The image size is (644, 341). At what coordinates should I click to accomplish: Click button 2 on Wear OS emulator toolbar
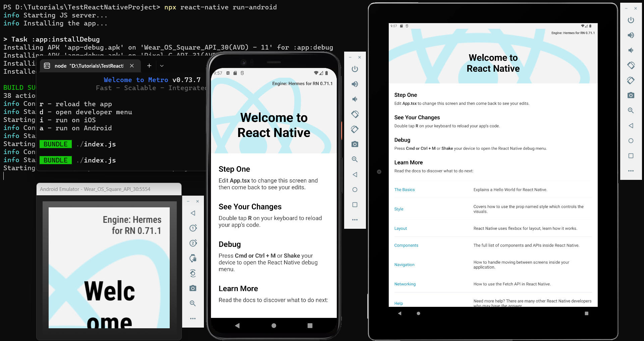coord(193,243)
